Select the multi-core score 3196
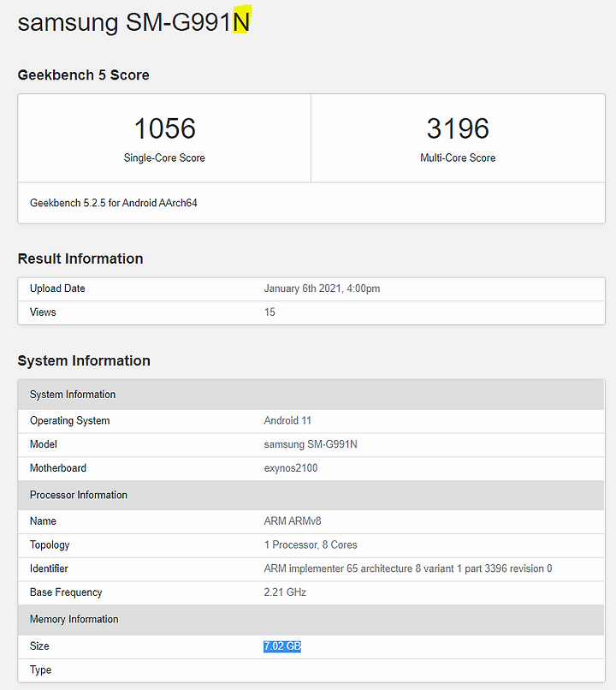This screenshot has width=616, height=690. 458,128
